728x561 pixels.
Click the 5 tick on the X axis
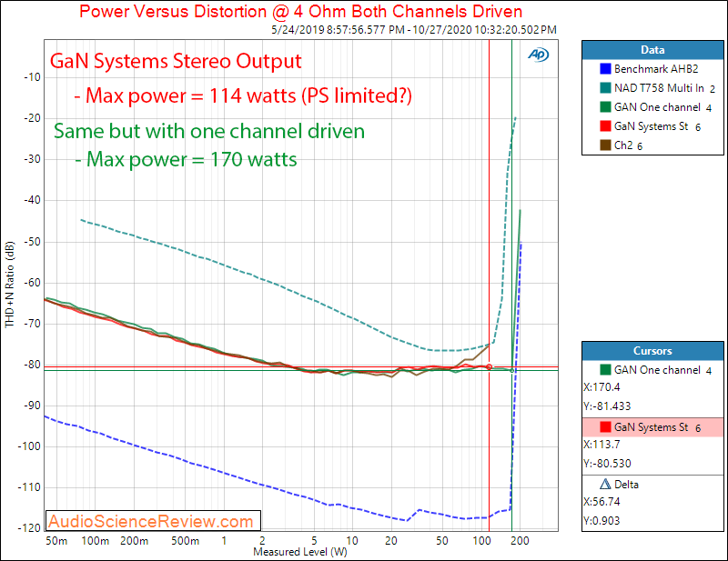point(314,541)
